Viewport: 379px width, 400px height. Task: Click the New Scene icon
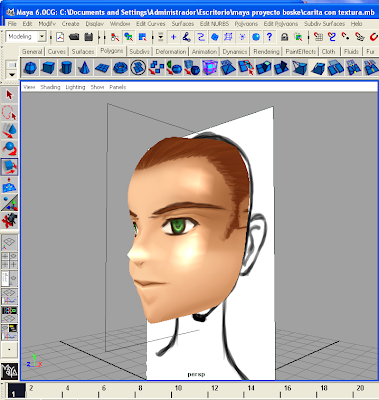pos(60,37)
